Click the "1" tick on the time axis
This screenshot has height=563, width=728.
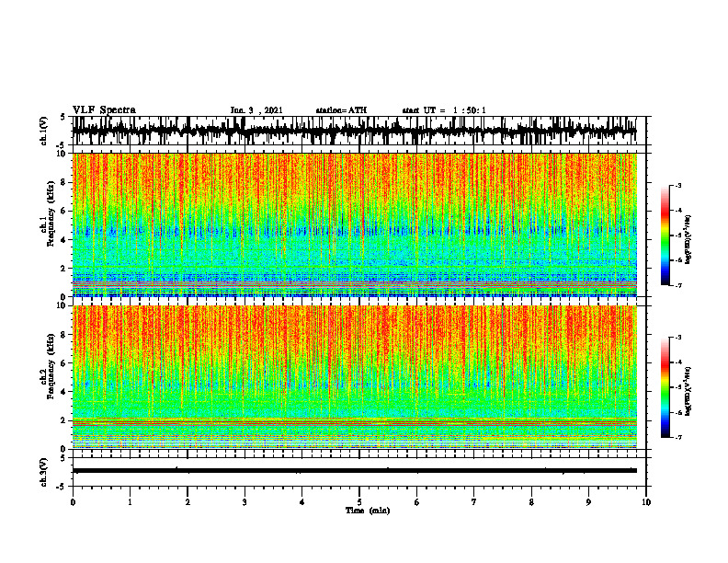pos(130,502)
